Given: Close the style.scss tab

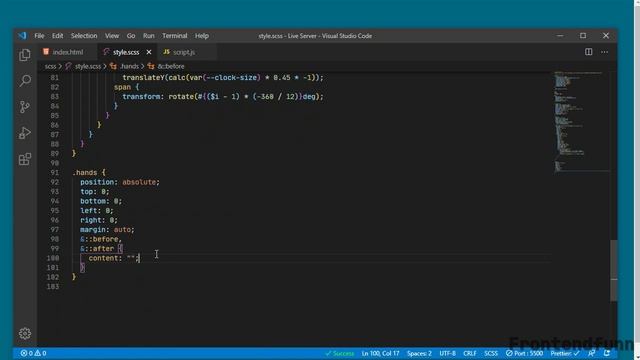Looking at the screenshot, I should (149, 52).
